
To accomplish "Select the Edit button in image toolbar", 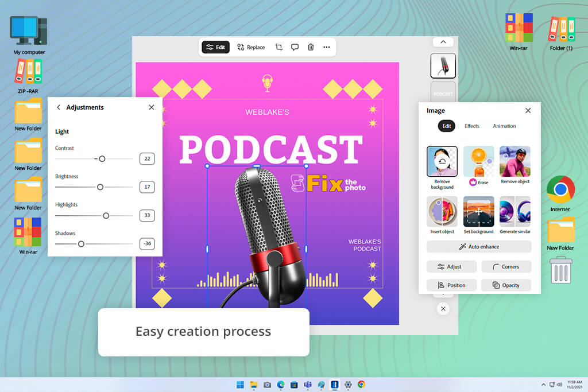I will click(216, 47).
